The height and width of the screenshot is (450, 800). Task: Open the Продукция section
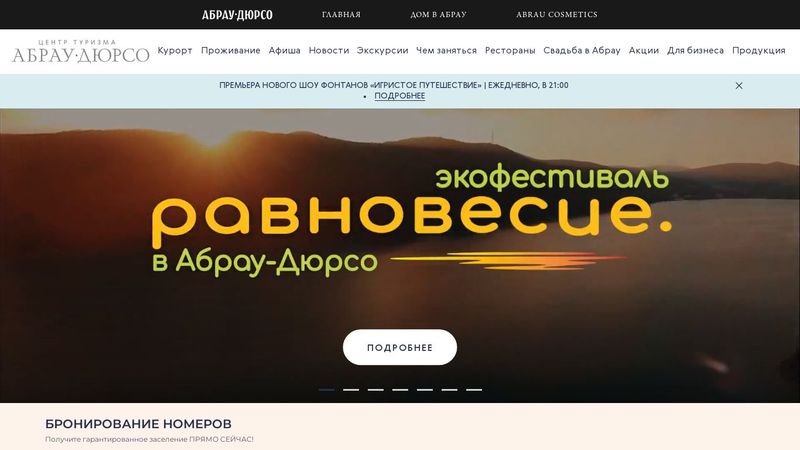[x=759, y=51]
